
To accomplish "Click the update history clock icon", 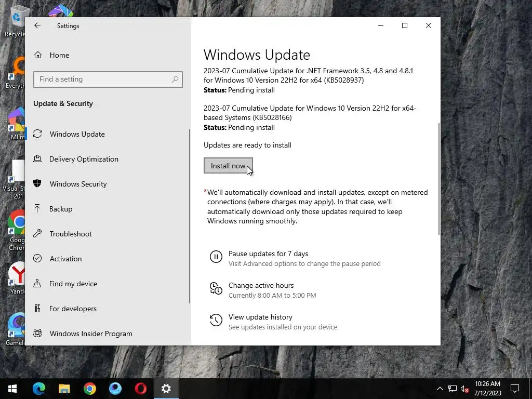I will point(216,320).
